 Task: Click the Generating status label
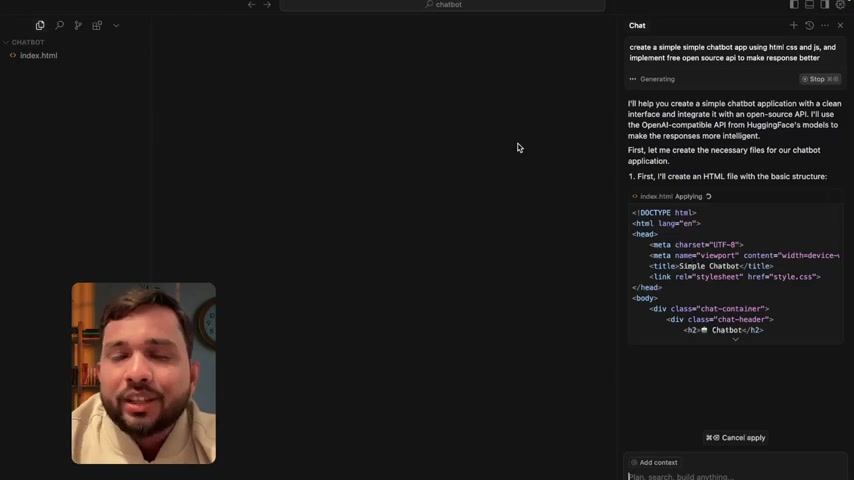point(657,79)
